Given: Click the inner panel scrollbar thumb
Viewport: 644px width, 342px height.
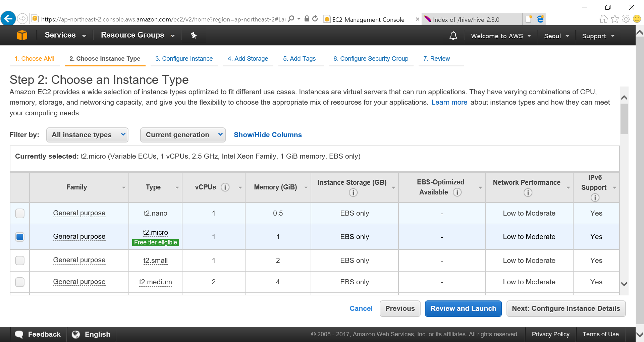Looking at the screenshot, I should (624, 119).
